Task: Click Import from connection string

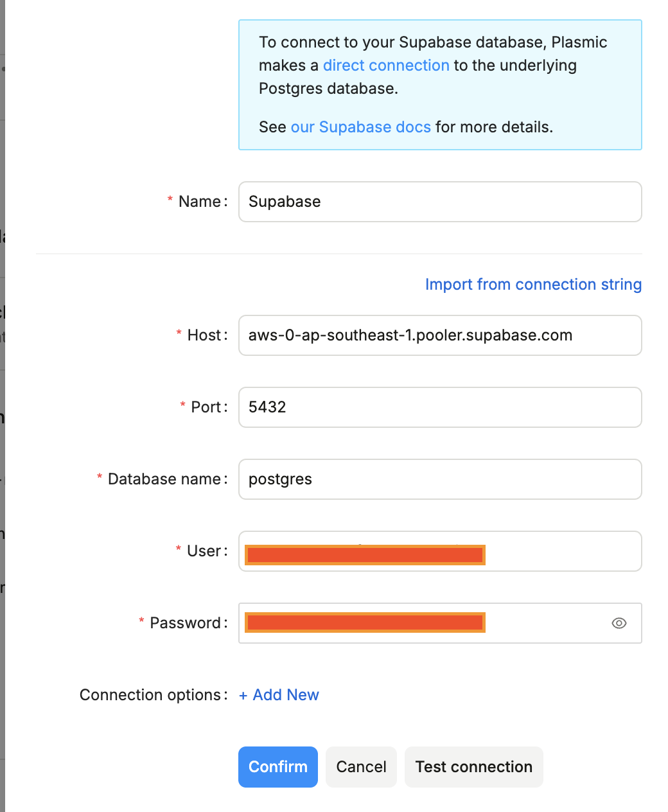Action: point(533,285)
